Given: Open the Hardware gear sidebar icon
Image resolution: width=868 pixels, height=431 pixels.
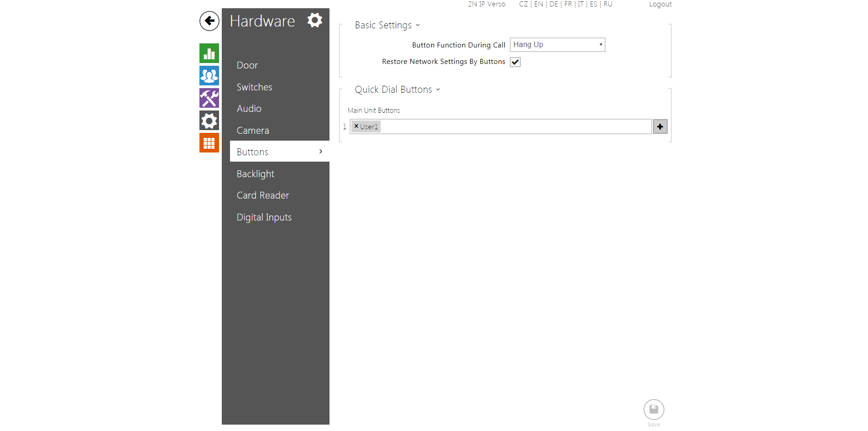Looking at the screenshot, I should point(209,121).
